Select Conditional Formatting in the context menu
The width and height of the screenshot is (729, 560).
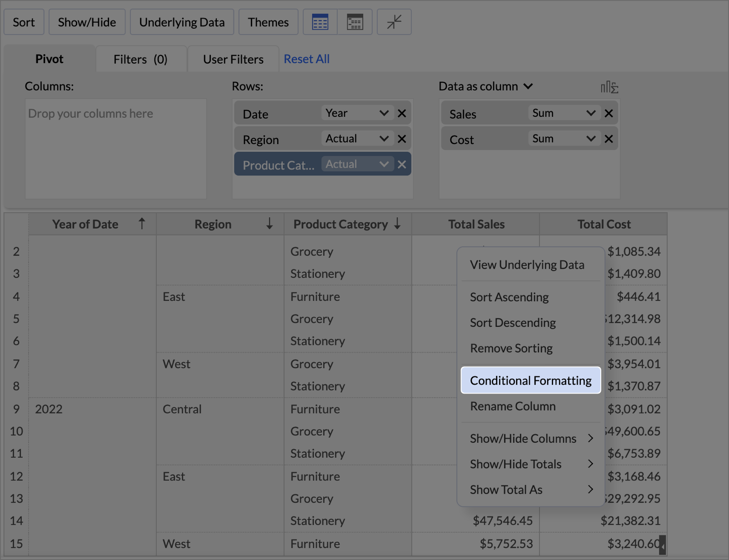(x=531, y=380)
